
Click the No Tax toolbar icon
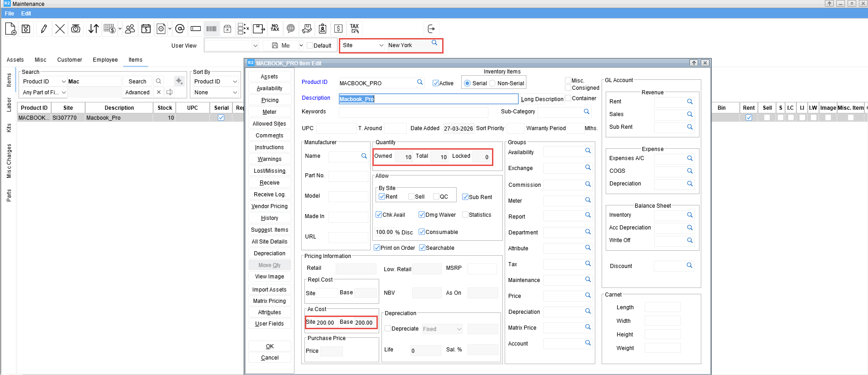point(275,29)
